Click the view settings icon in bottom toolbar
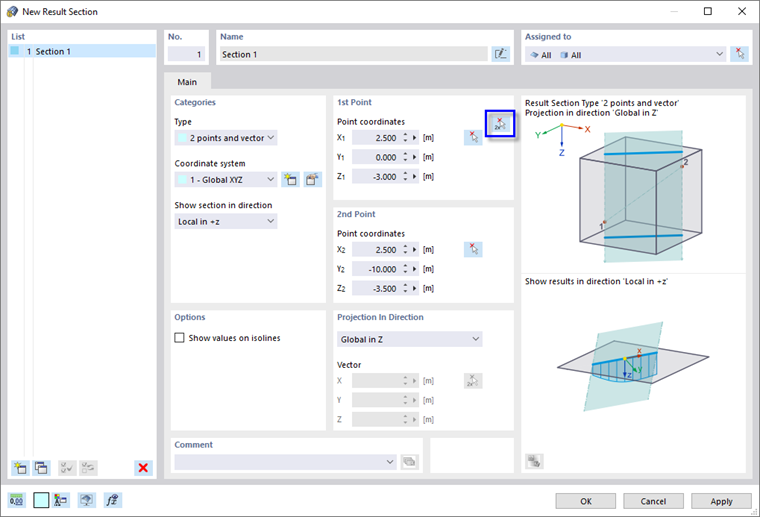The image size is (760, 517). point(86,500)
